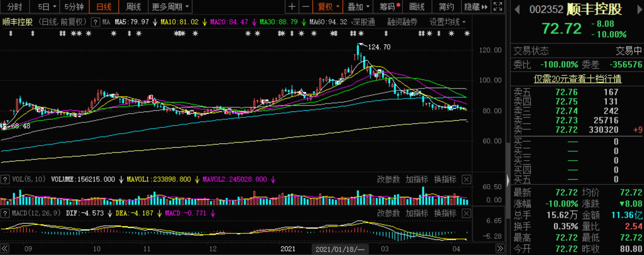This screenshot has width=644, height=255.
Task: Open the 仅需20元查看十档行情 link
Action: pyautogui.click(x=577, y=79)
